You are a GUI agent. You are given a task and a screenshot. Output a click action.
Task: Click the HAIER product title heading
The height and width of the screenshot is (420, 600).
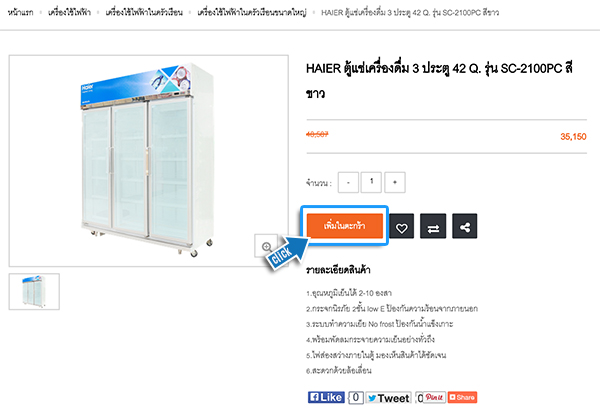[439, 81]
